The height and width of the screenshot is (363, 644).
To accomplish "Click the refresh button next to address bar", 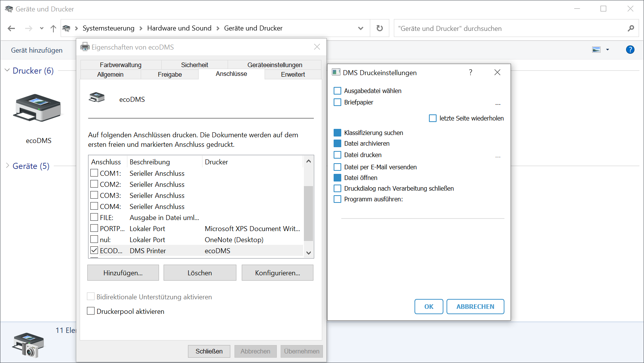I will [380, 28].
